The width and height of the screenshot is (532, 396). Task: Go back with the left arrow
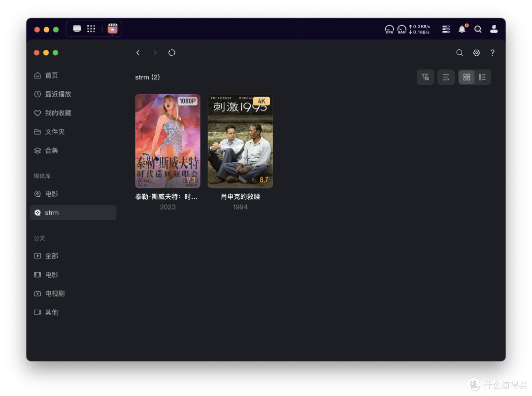pos(138,53)
